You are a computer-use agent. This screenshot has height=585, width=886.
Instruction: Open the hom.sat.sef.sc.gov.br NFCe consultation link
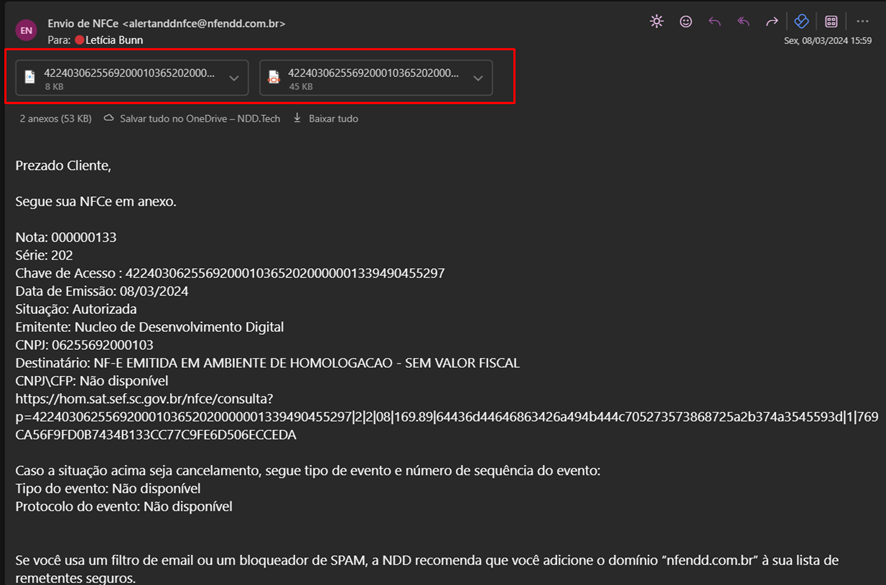150,398
